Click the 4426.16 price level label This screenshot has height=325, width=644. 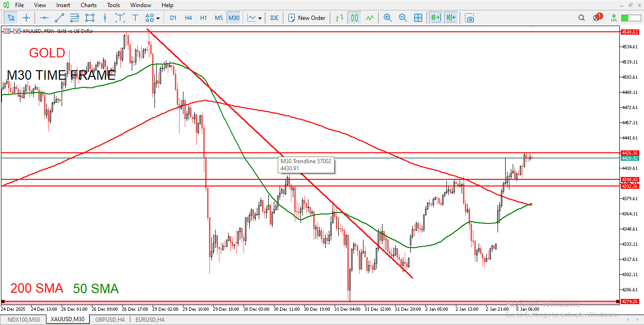click(x=630, y=153)
